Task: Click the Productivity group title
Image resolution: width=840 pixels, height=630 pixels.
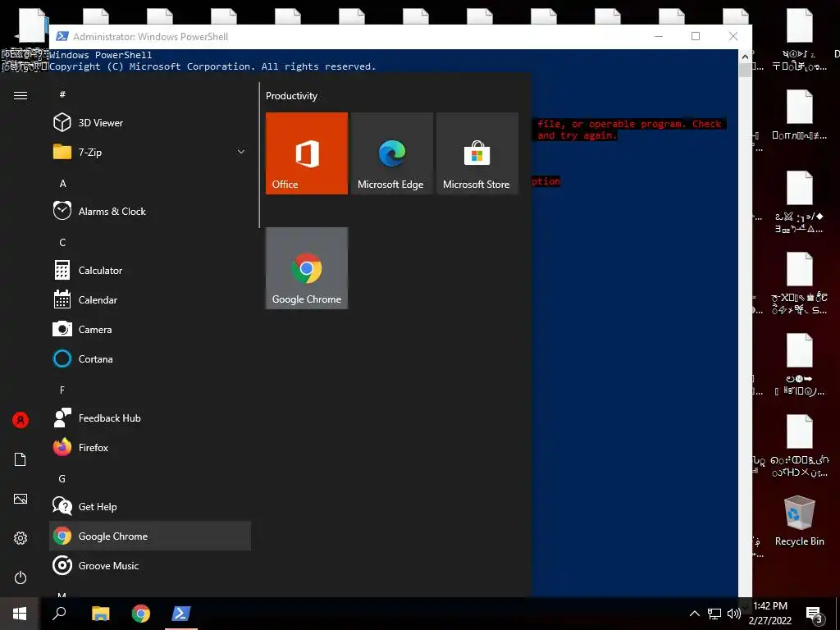Action: click(x=291, y=96)
